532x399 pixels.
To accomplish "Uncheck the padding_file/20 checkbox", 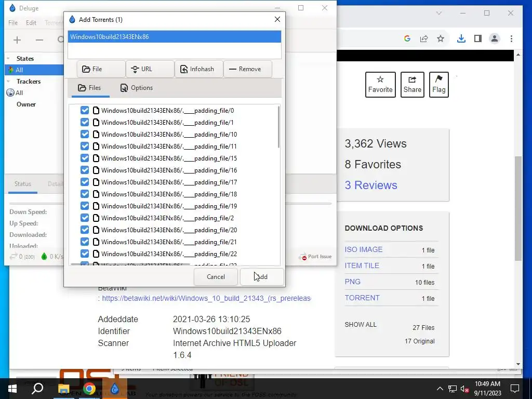I will tap(85, 230).
